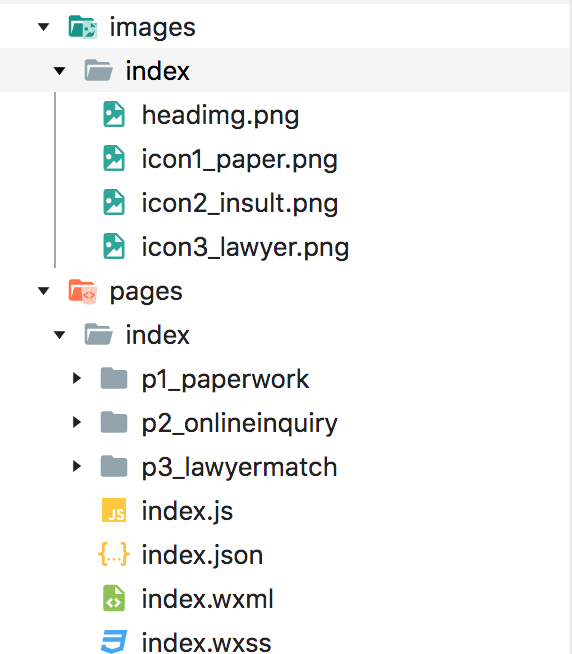The height and width of the screenshot is (654, 572).
Task: Click the orange pages folder icon
Action: [x=83, y=291]
